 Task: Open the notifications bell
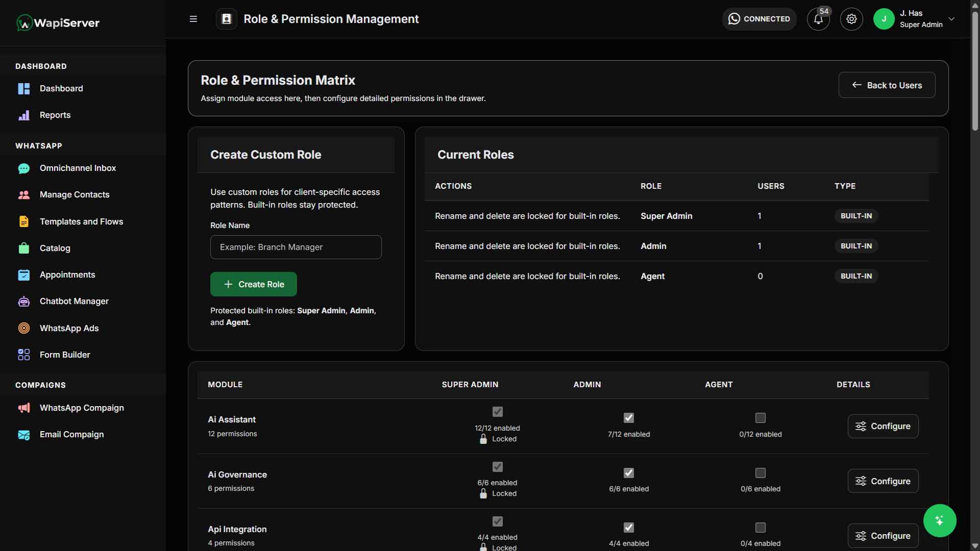(x=818, y=19)
